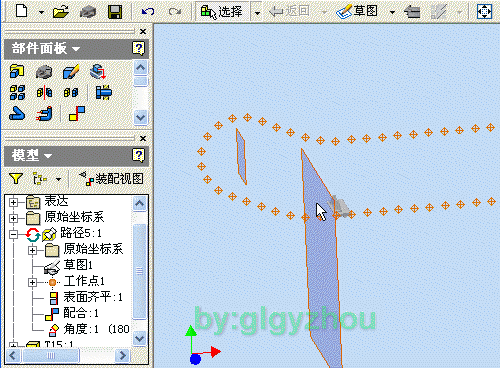
Task: Expand 原始坐标系 under 路径5:1
Action: [32, 250]
